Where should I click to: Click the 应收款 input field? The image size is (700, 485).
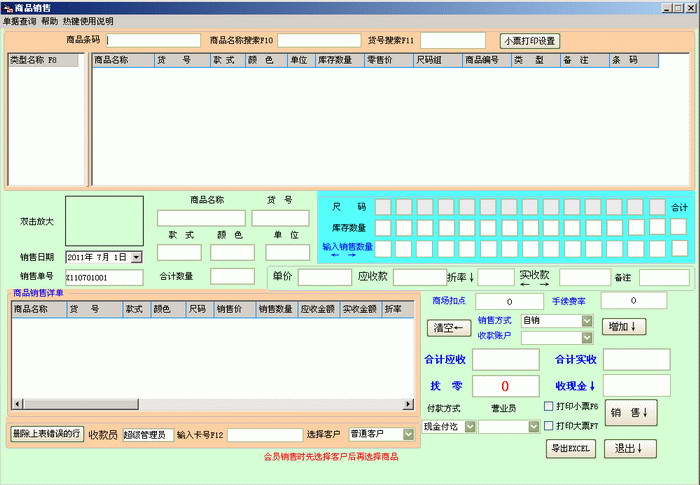pyautogui.click(x=420, y=277)
